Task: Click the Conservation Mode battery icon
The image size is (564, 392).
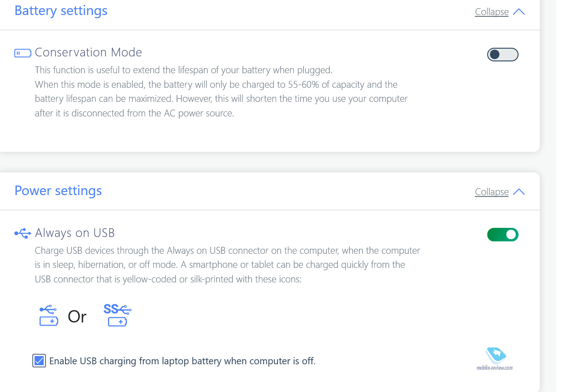Action: coord(23,53)
